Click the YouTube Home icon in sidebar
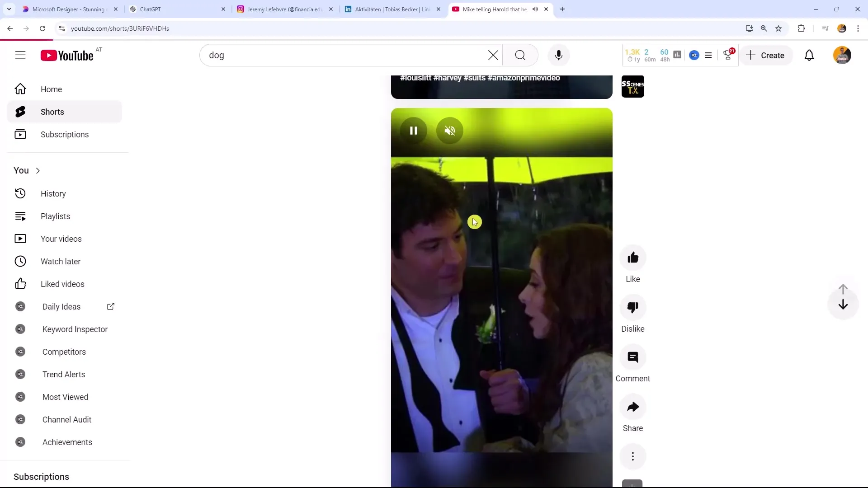Screen dimensions: 868x488 (20, 89)
